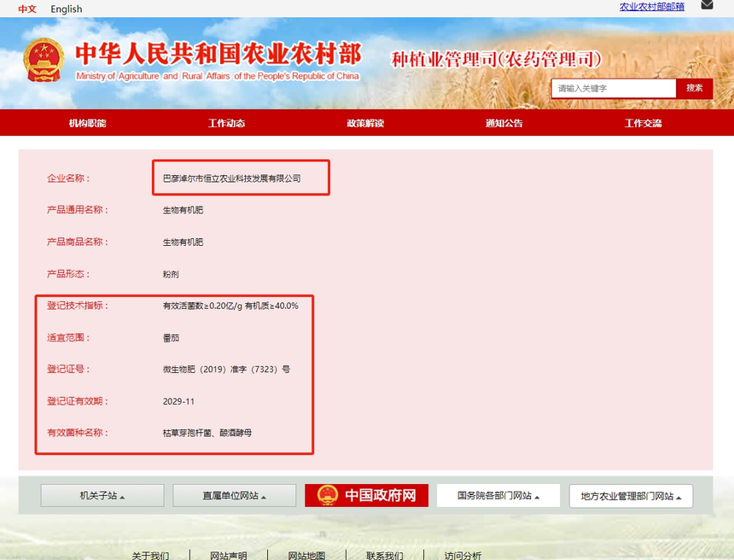Click the 产品商品名称 label
Screen dimensions: 734x560
[78, 242]
